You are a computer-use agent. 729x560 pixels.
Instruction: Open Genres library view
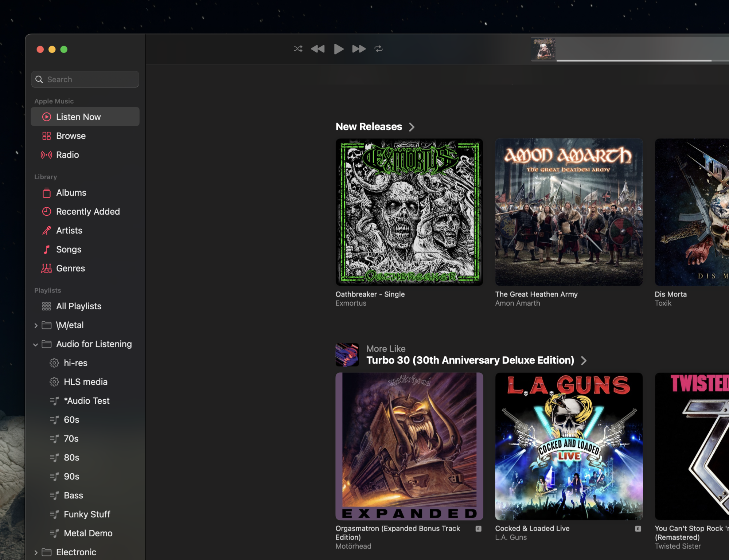85,268
